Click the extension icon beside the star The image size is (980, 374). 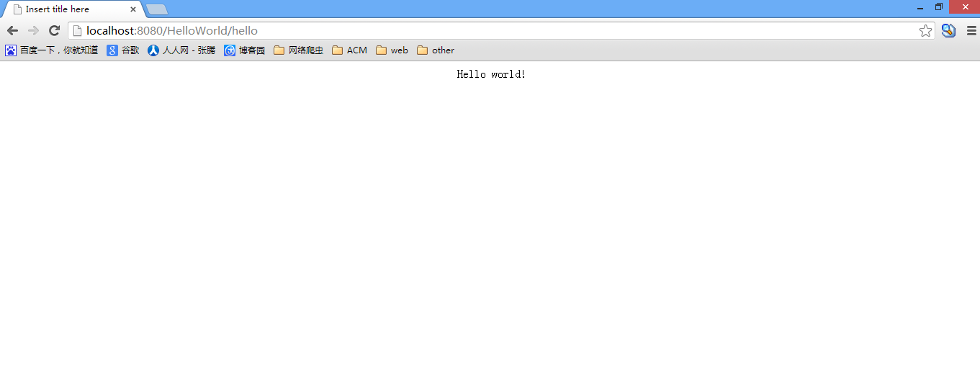pyautogui.click(x=949, y=30)
